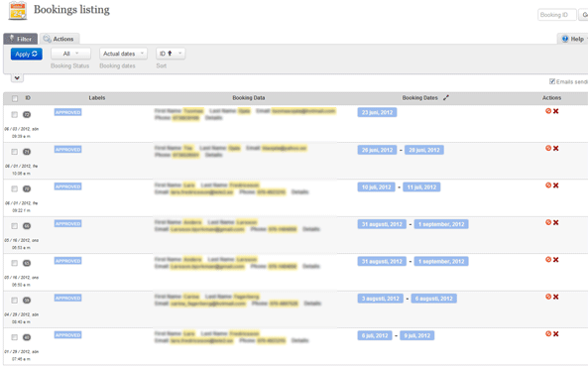
Task: Open Details for the 10 juli – 11 juli booking
Action: pyautogui.click(x=300, y=192)
